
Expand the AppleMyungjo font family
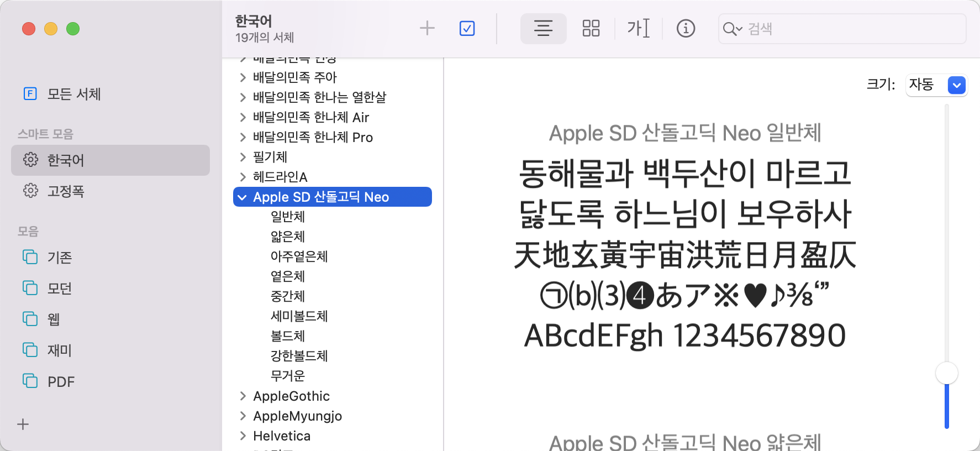(x=243, y=416)
